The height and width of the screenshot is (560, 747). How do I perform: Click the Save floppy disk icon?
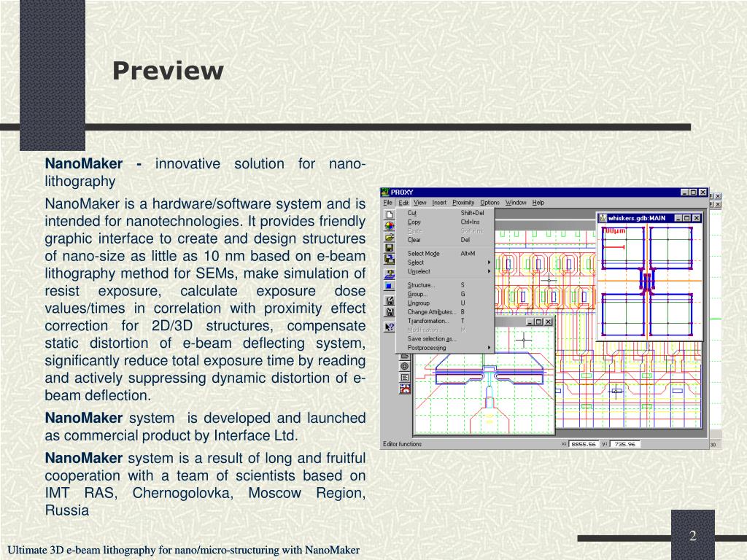click(390, 248)
